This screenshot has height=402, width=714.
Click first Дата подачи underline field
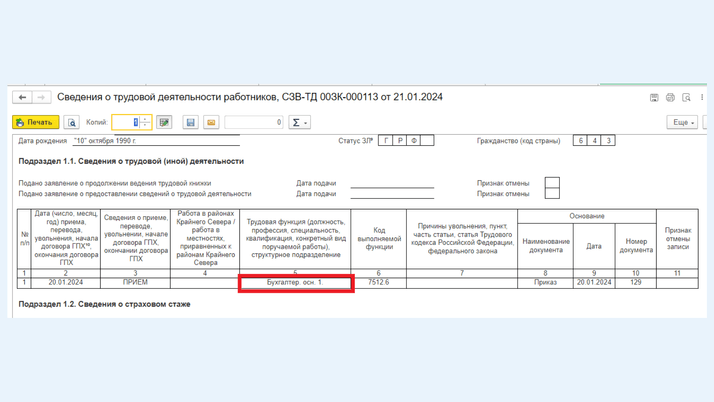pos(392,183)
